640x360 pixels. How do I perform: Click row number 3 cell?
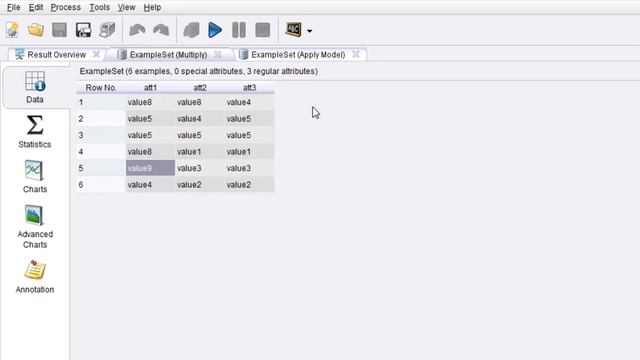click(101, 135)
